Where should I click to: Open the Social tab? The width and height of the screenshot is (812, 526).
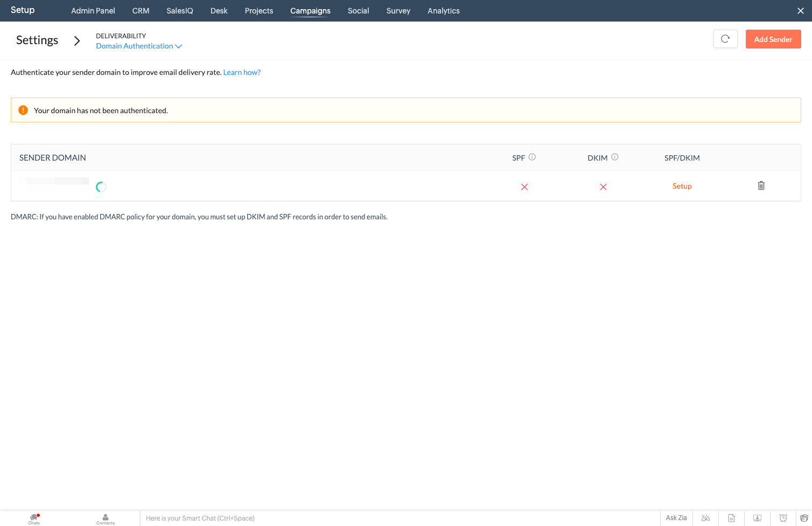[359, 11]
